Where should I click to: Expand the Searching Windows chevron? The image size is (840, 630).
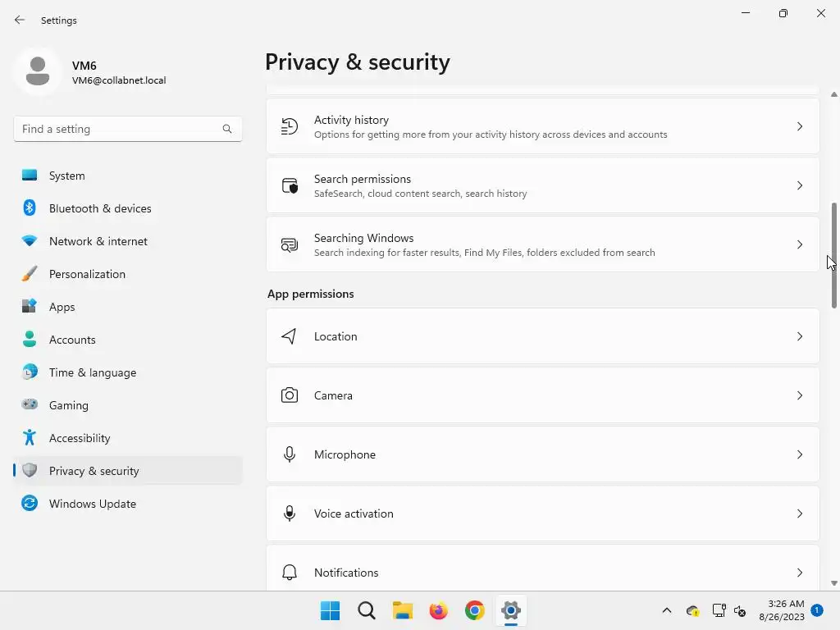(x=800, y=244)
